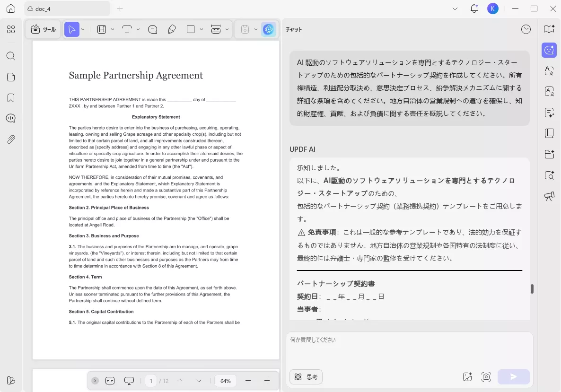This screenshot has height=392, width=561.
Task: Select the pencil drawing tool
Action: [x=172, y=29]
